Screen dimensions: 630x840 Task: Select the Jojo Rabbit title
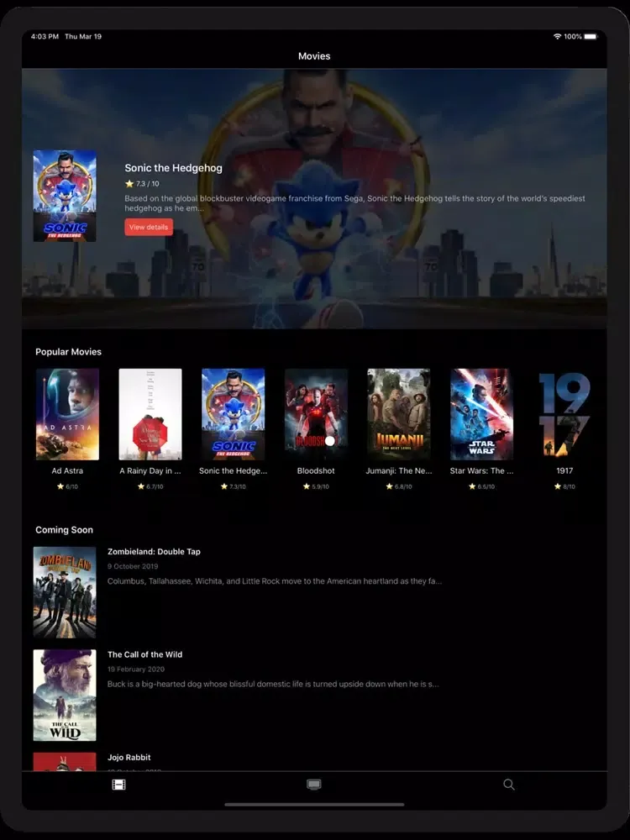(129, 758)
